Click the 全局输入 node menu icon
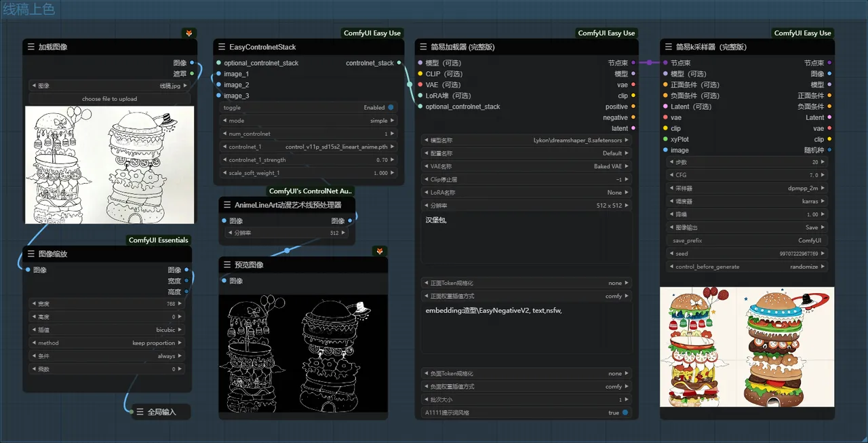 (x=140, y=412)
